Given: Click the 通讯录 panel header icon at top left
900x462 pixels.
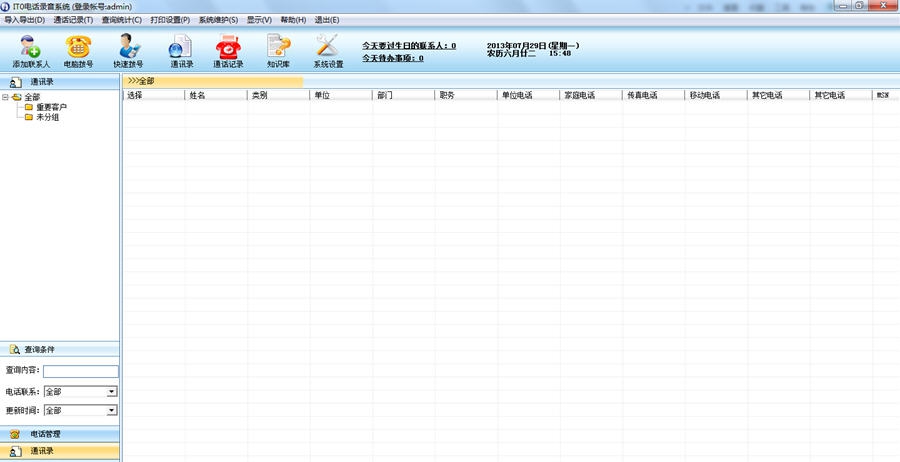Looking at the screenshot, I should [15, 82].
